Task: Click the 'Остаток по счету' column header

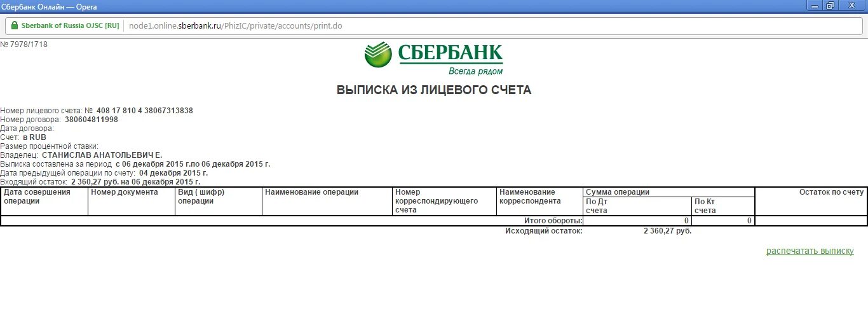Action: pos(811,201)
